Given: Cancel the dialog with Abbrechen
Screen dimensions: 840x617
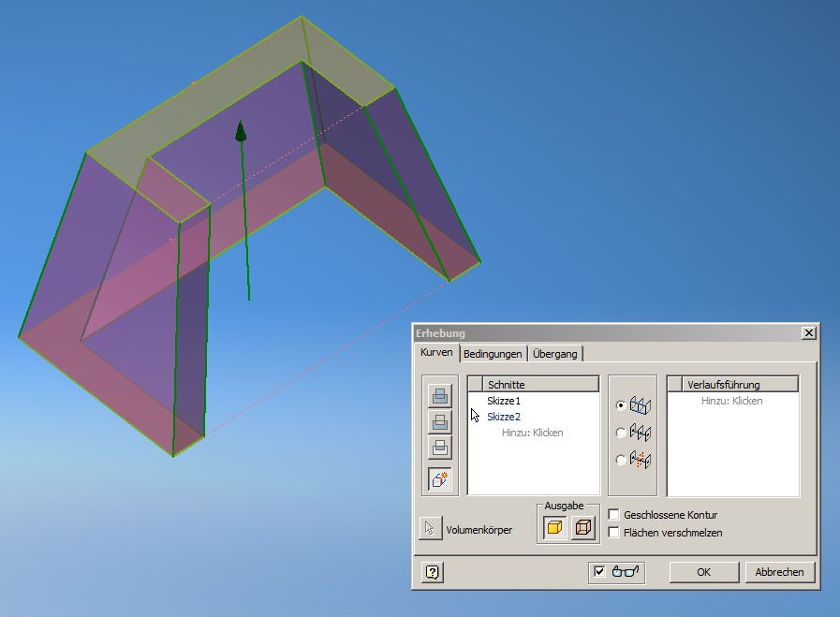Looking at the screenshot, I should 779,572.
